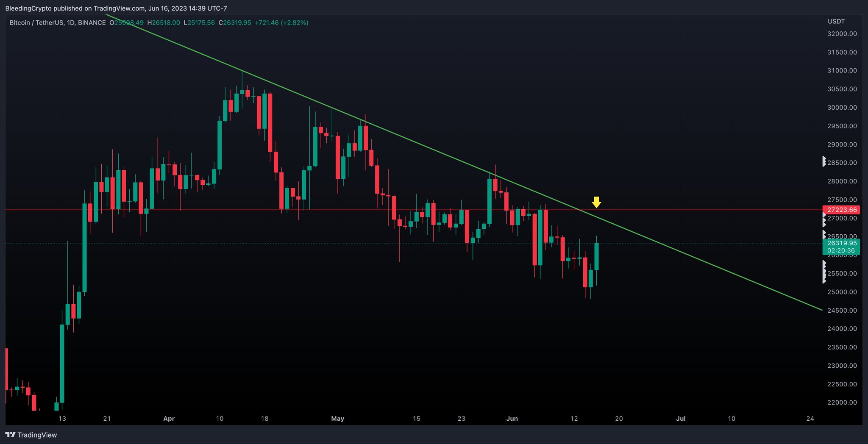
Task: Click the 21 date label on time axis
Action: click(x=107, y=419)
